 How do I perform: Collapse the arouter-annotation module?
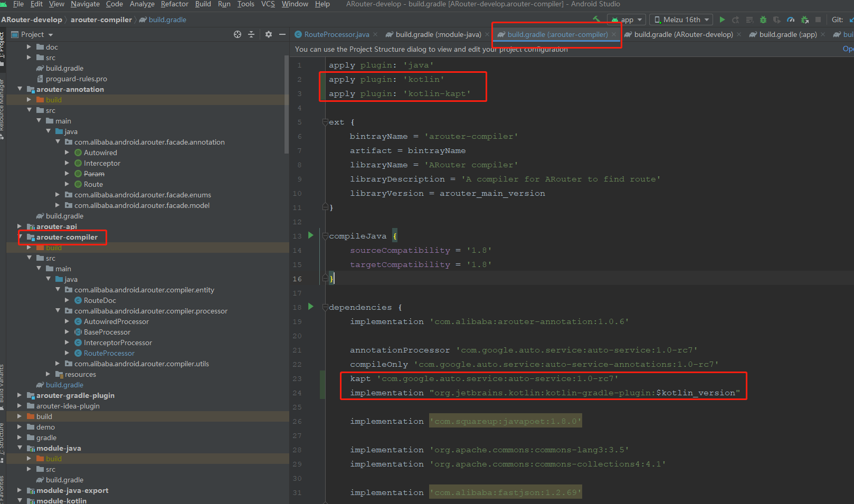20,89
